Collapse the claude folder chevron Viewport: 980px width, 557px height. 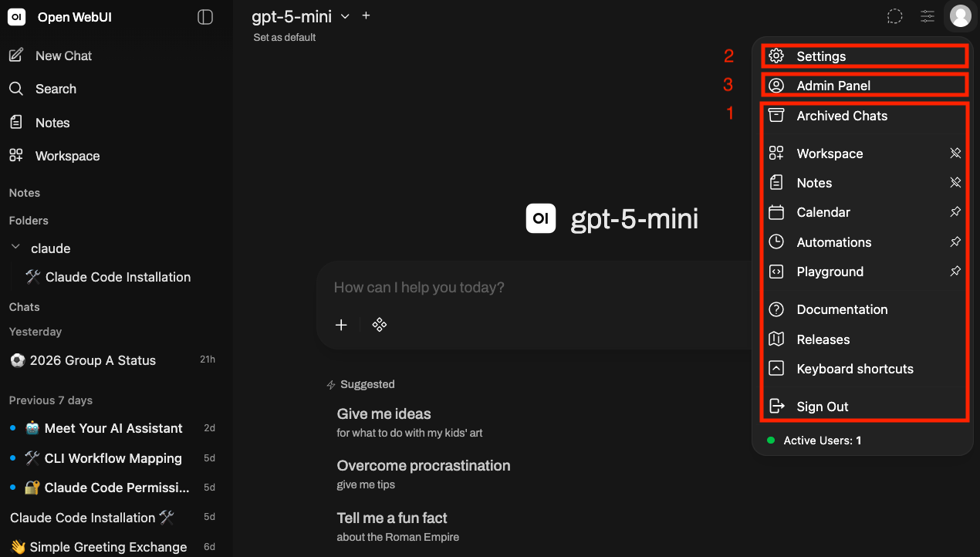15,248
